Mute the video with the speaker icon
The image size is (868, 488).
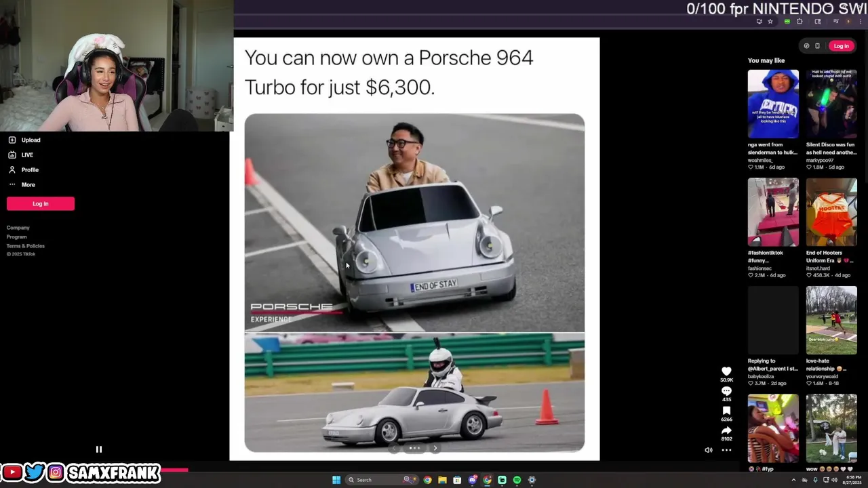click(x=709, y=450)
